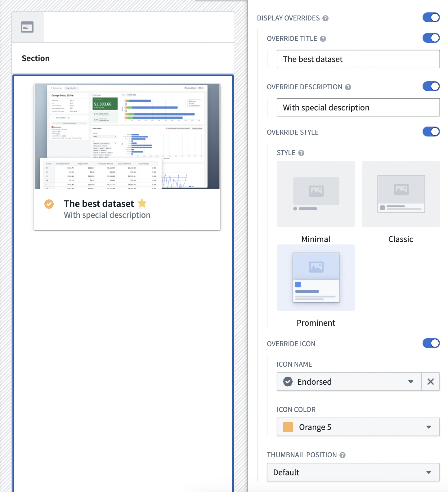Toggle the Override Description switch
This screenshot has height=492, width=448.
(x=431, y=86)
